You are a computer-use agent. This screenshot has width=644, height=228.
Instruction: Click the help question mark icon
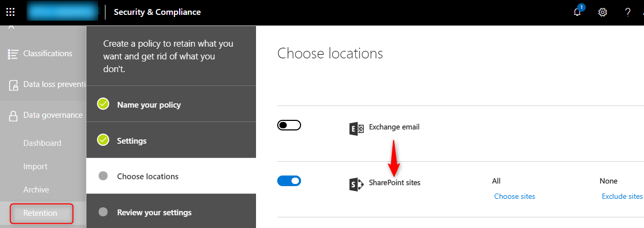click(628, 12)
